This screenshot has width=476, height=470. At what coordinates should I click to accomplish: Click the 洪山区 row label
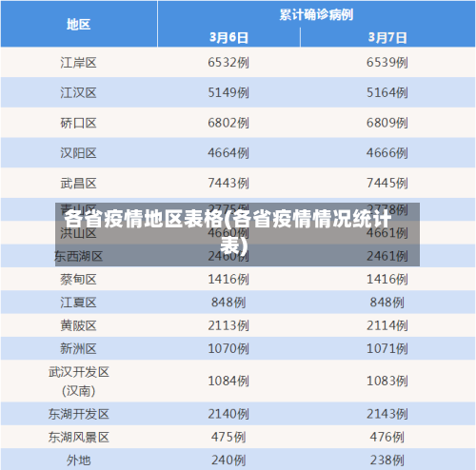(78, 233)
